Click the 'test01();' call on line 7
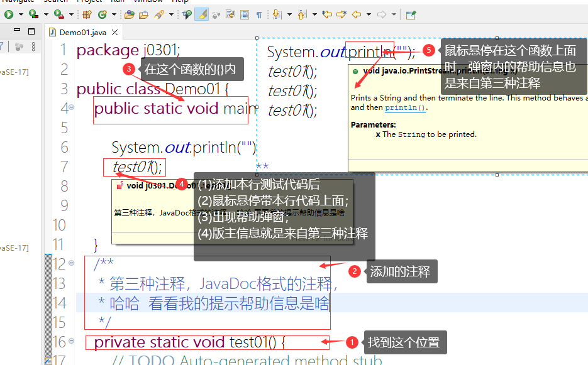 click(137, 167)
